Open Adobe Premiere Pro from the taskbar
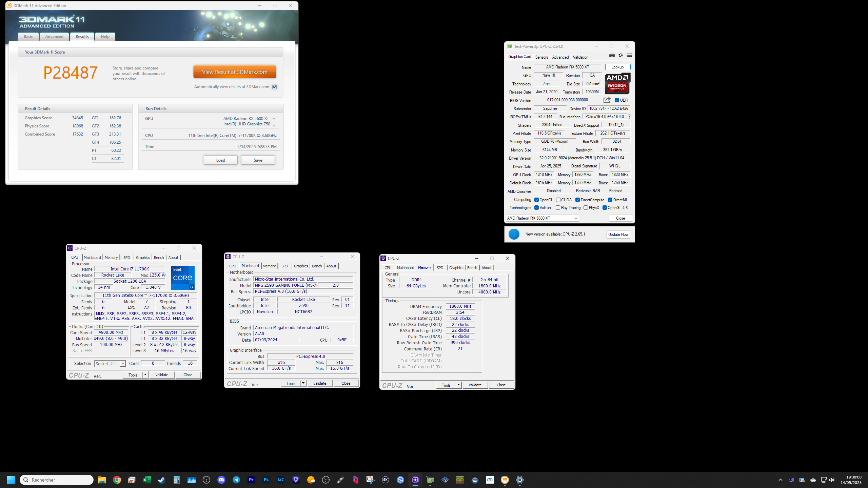 251,480
